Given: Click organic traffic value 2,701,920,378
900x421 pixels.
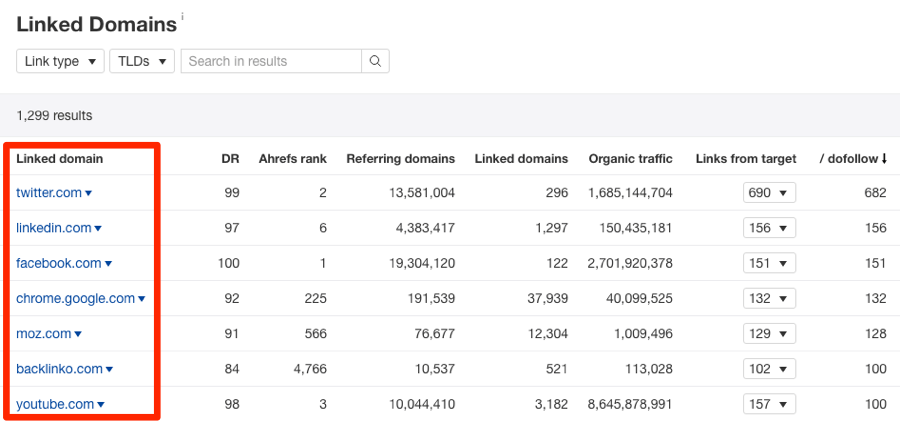Looking at the screenshot, I should tap(630, 263).
